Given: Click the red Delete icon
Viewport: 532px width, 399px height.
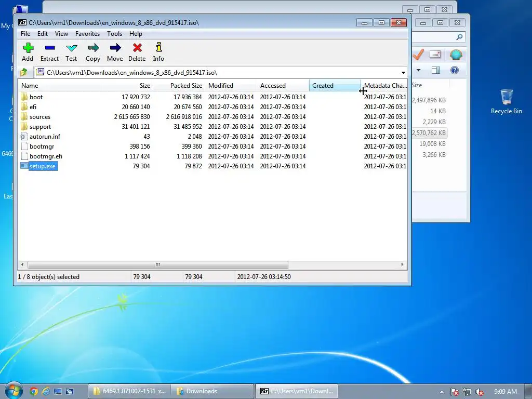Looking at the screenshot, I should pos(137,48).
